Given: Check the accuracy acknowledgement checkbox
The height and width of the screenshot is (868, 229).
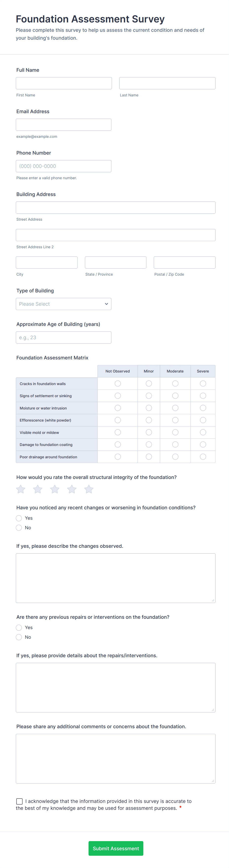Looking at the screenshot, I should click(19, 801).
